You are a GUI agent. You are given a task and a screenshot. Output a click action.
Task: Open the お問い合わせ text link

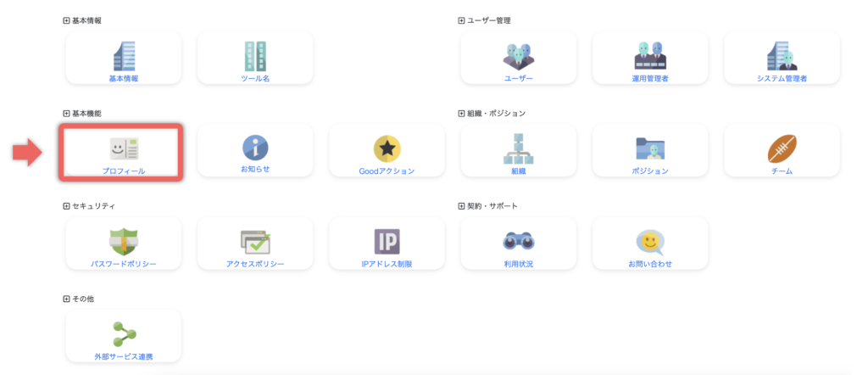pyautogui.click(x=650, y=264)
